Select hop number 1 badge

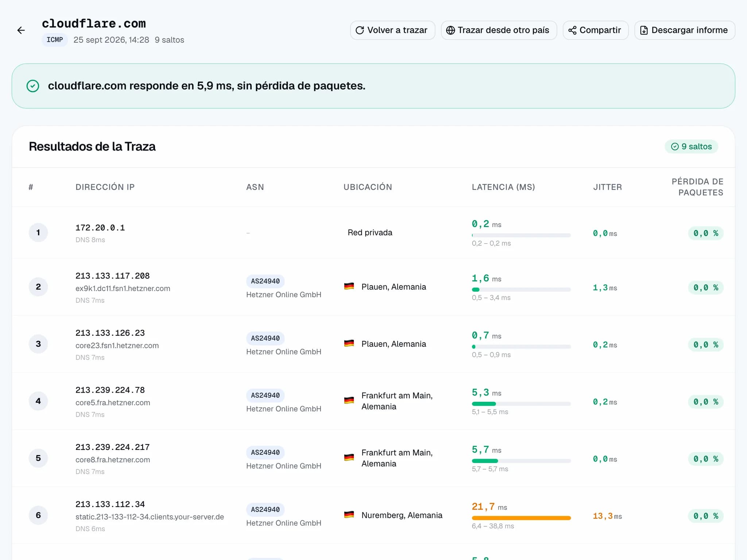(x=38, y=233)
